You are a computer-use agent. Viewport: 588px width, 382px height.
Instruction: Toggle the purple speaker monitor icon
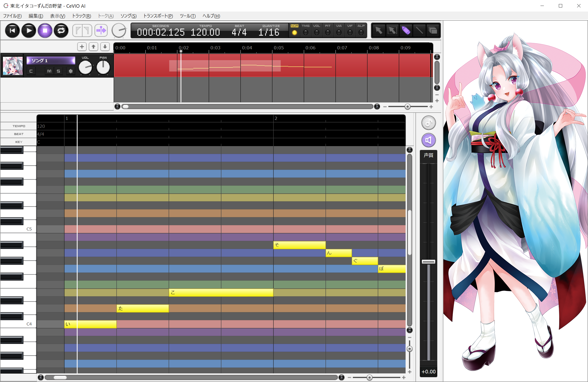(428, 140)
